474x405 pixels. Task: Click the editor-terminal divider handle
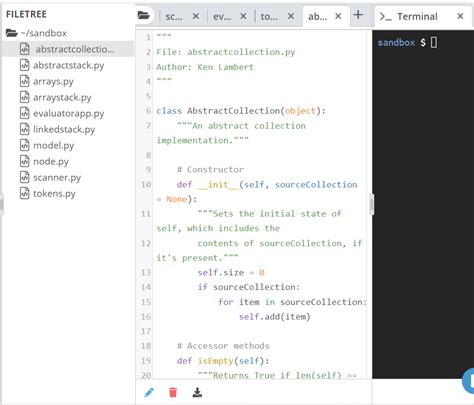(x=372, y=204)
